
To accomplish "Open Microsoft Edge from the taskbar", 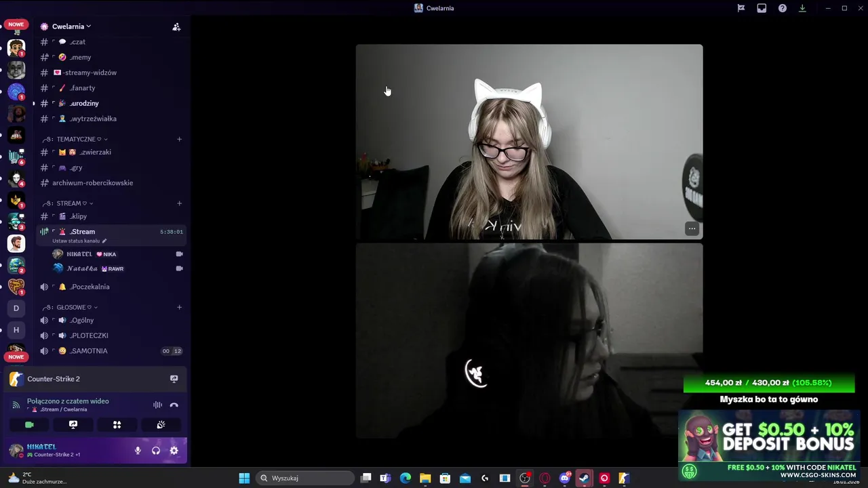I will pyautogui.click(x=406, y=479).
